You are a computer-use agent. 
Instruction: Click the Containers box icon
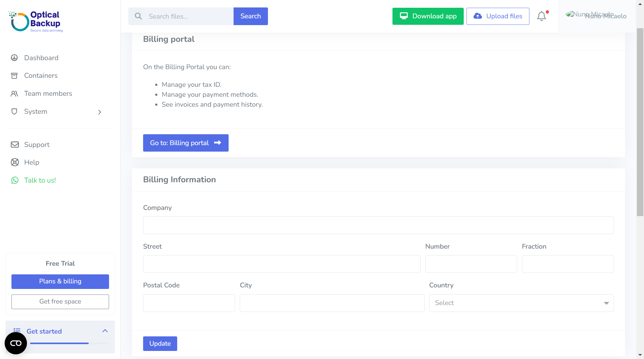(x=14, y=76)
